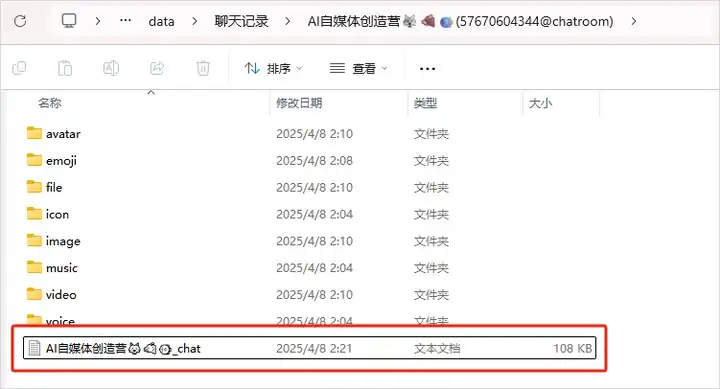This screenshot has width=720, height=389.
Task: Select the music folder icon
Action: 34,267
